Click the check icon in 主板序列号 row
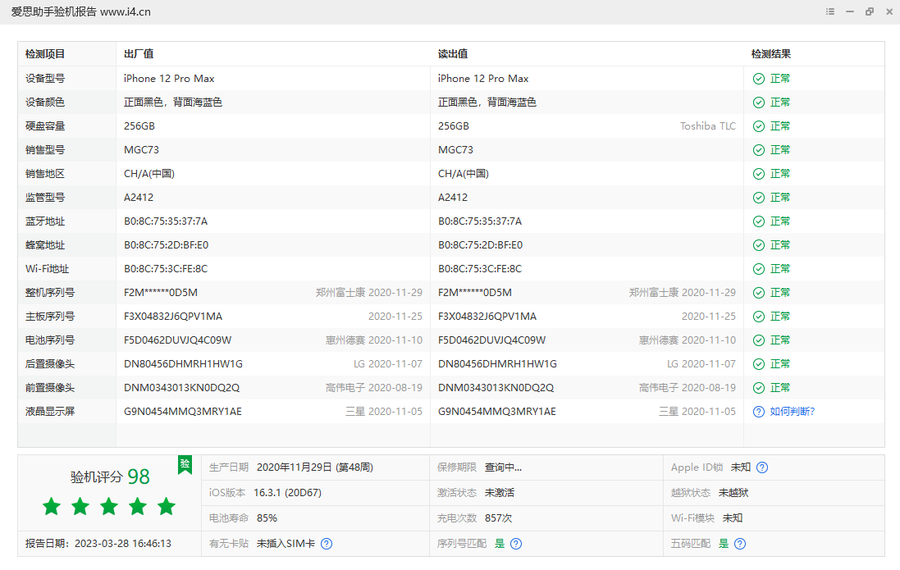This screenshot has width=900, height=570. [759, 317]
